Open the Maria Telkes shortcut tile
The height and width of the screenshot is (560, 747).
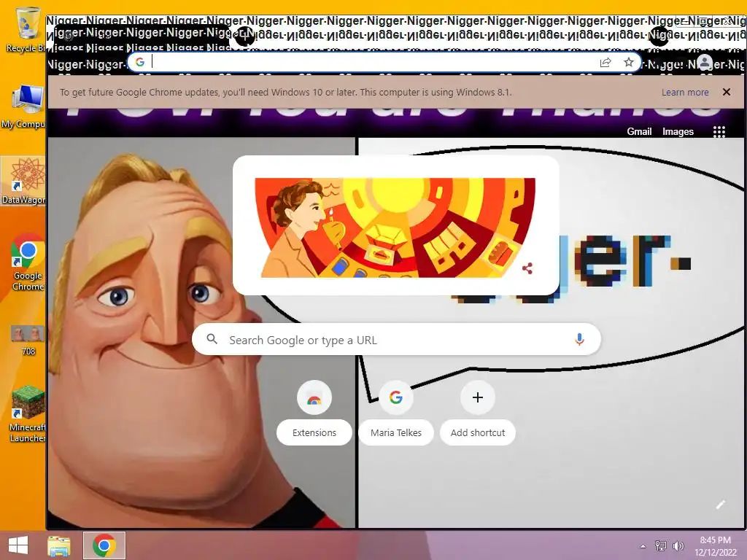click(396, 413)
